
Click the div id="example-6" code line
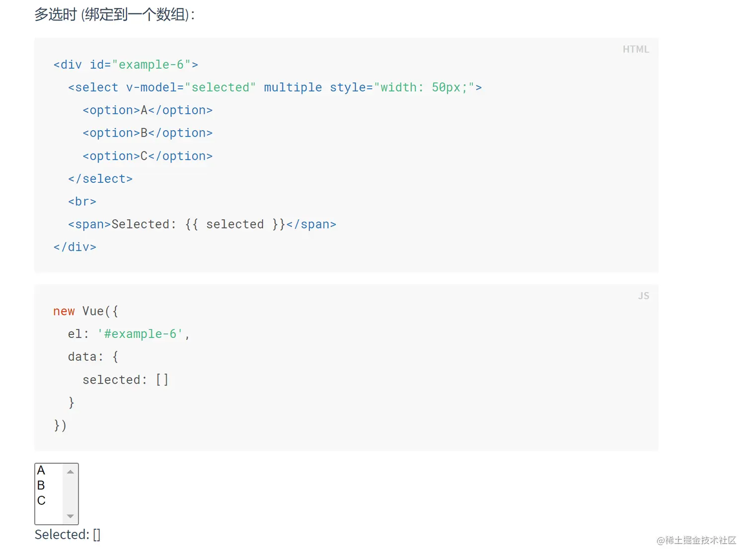(x=126, y=65)
